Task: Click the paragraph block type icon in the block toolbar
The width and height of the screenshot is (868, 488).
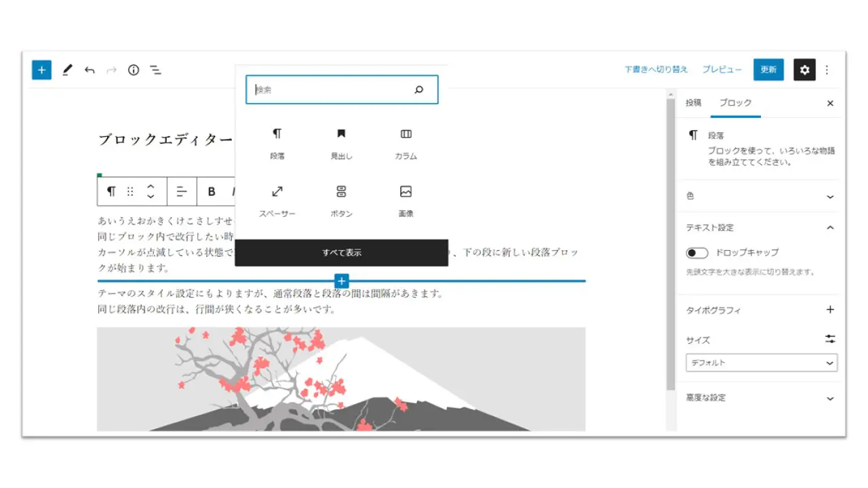Action: coord(111,191)
